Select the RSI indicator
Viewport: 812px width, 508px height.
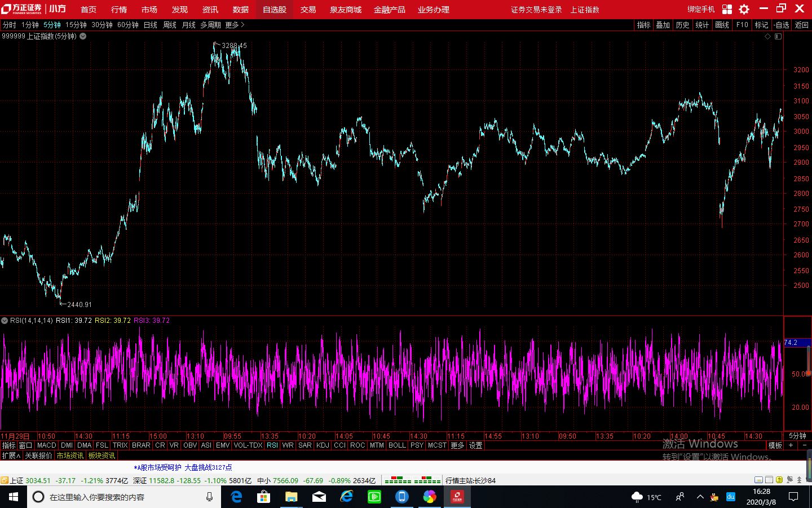click(272, 445)
